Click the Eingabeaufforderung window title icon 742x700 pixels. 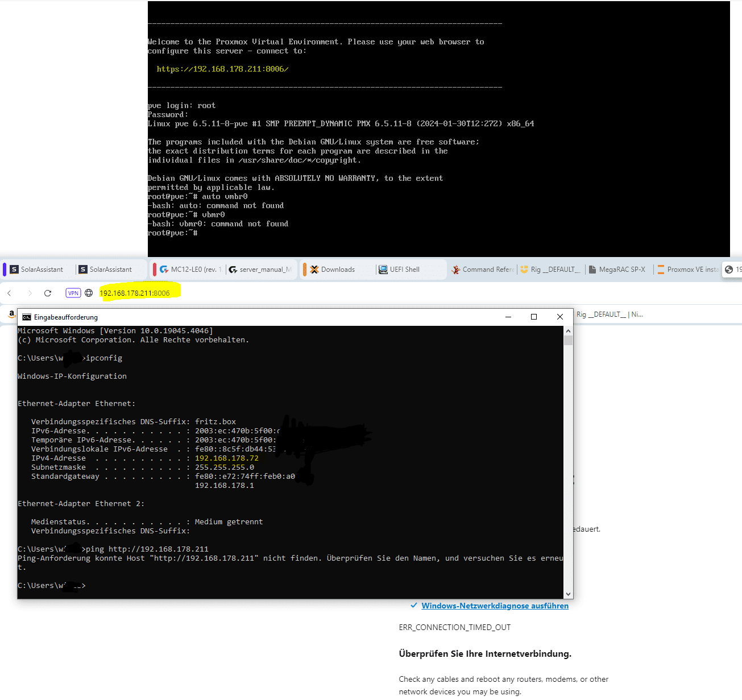pos(27,317)
